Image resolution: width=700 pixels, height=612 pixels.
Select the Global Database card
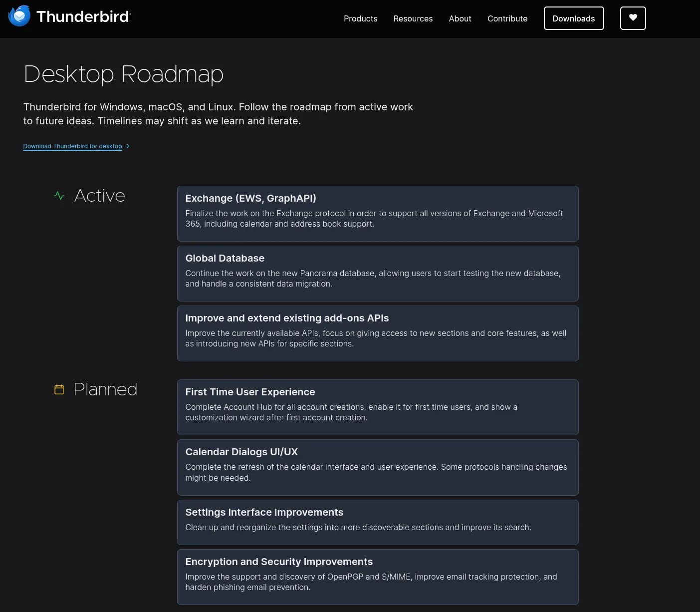377,273
